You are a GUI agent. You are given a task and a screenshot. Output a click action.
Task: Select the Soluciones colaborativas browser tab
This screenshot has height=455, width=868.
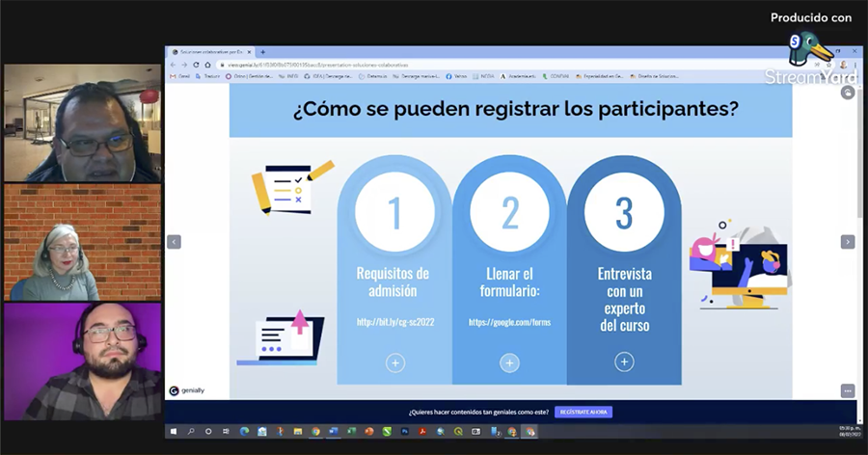(x=211, y=52)
